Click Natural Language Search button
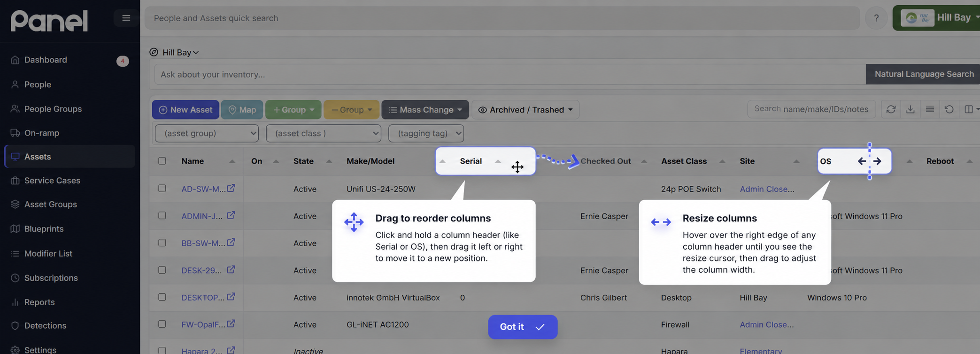 coord(924,74)
